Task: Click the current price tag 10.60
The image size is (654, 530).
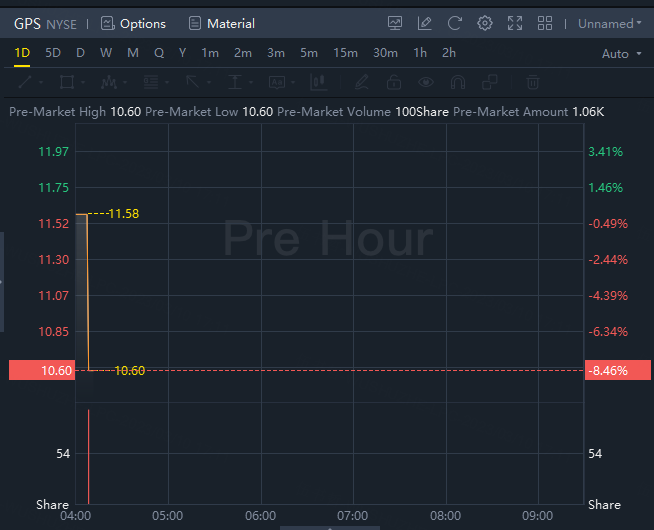Action: 42,370
